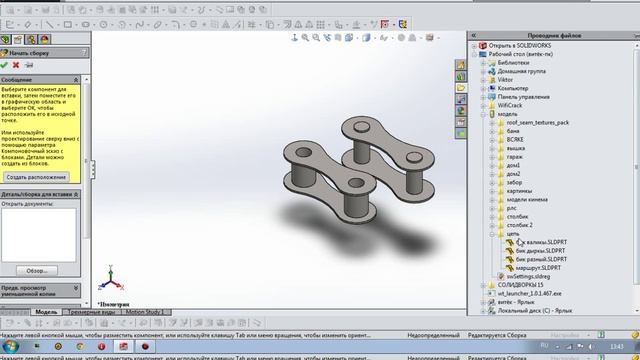Expand the Предв. просмотр section chevron
640x360 pixels.
pyautogui.click(x=76, y=288)
